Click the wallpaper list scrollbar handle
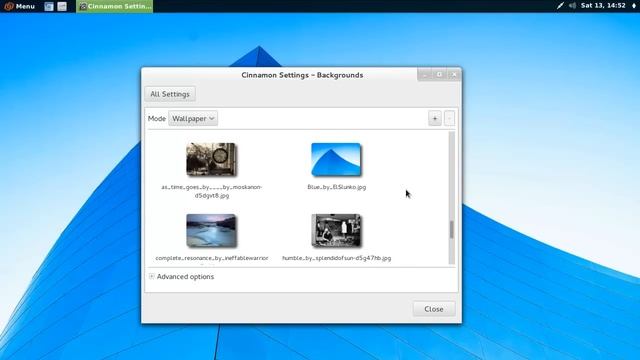This screenshot has width=640, height=360. [x=451, y=229]
